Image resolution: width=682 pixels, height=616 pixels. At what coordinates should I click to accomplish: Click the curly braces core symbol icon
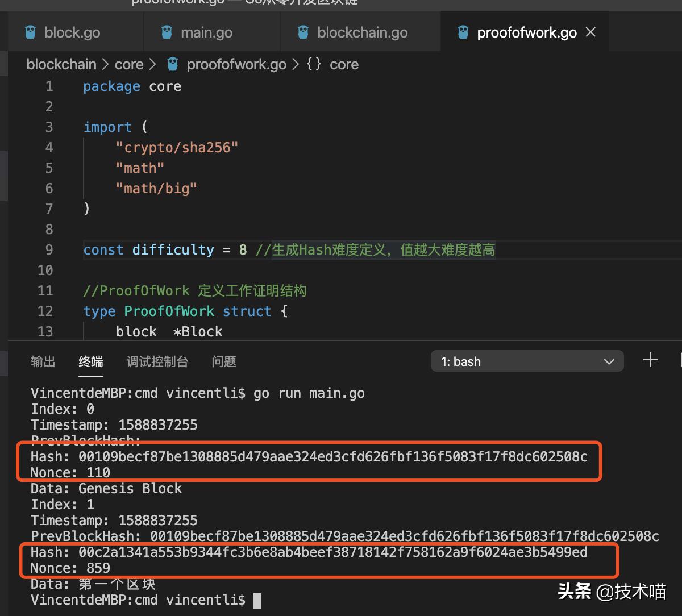coord(313,64)
